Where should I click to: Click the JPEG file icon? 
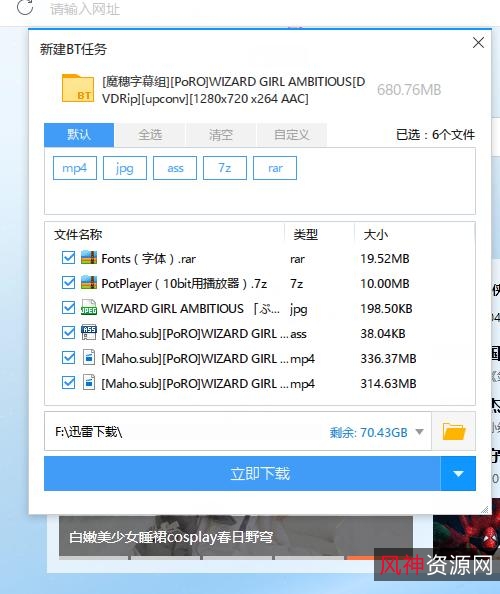pos(89,308)
